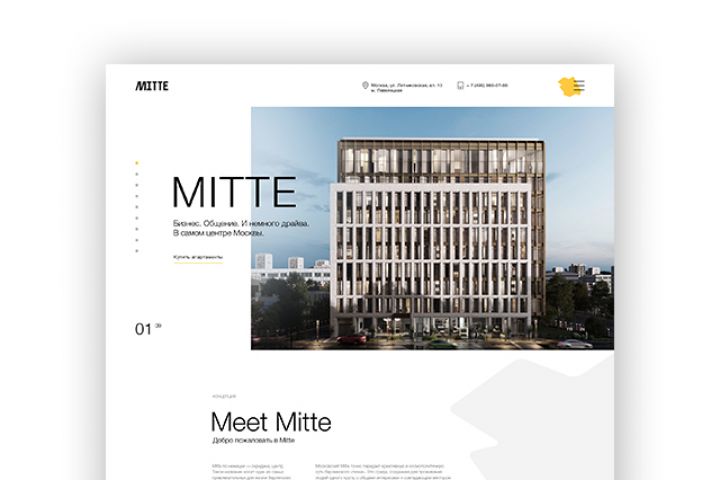Select the second slide pagination dot

click(x=137, y=174)
